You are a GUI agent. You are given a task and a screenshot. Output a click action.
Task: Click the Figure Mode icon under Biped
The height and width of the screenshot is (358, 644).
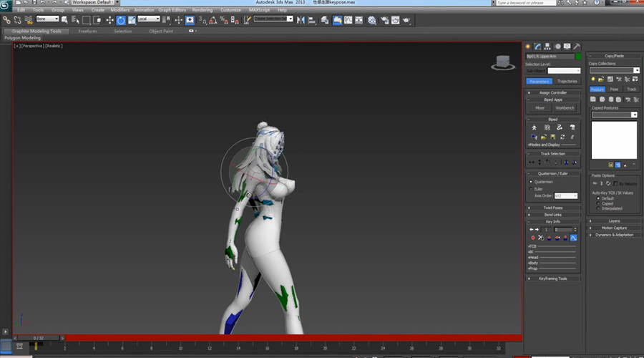point(534,127)
